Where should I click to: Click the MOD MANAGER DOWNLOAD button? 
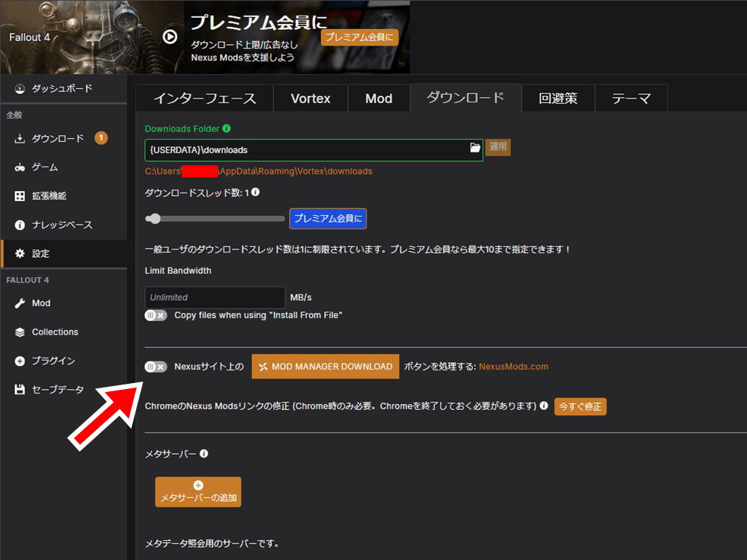326,367
